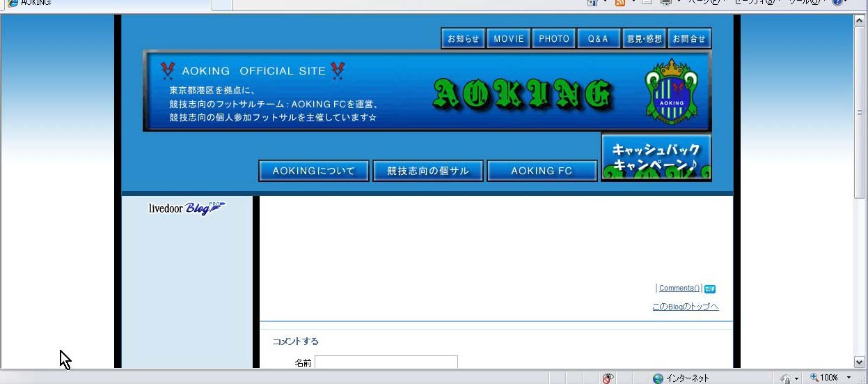Click the right red crossed-emblem icon in header

338,70
